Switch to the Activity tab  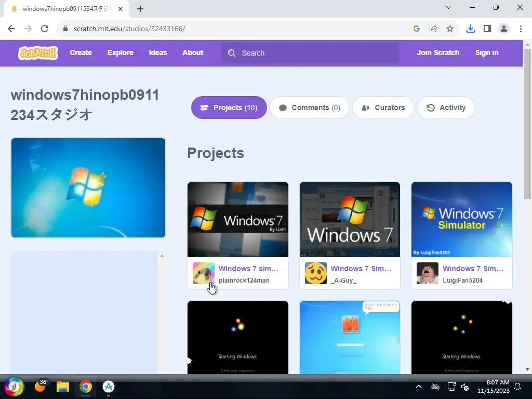coord(446,108)
